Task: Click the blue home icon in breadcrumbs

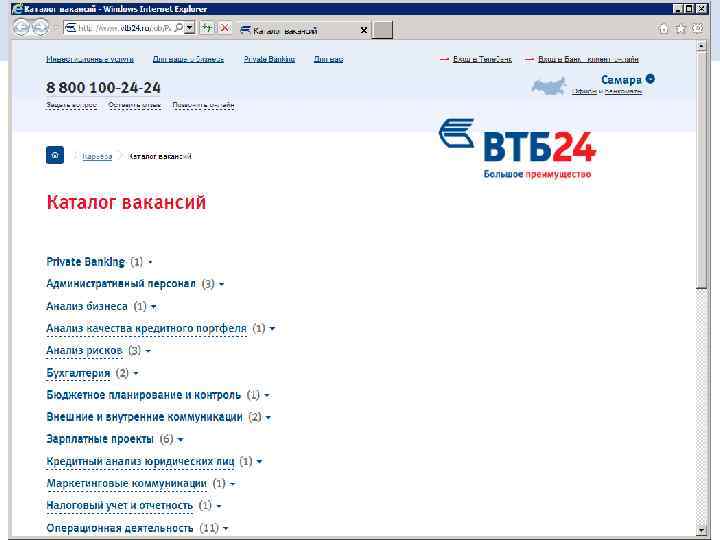Action: coord(55,155)
